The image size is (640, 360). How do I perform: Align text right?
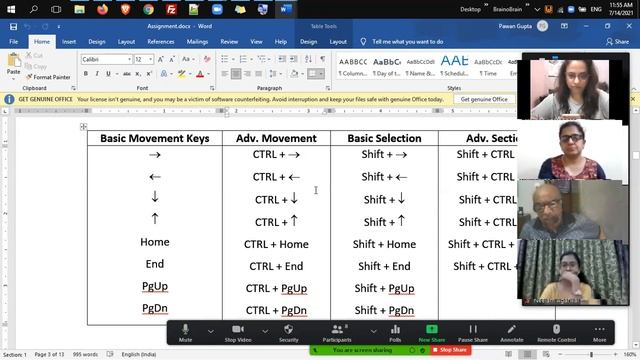click(247, 74)
